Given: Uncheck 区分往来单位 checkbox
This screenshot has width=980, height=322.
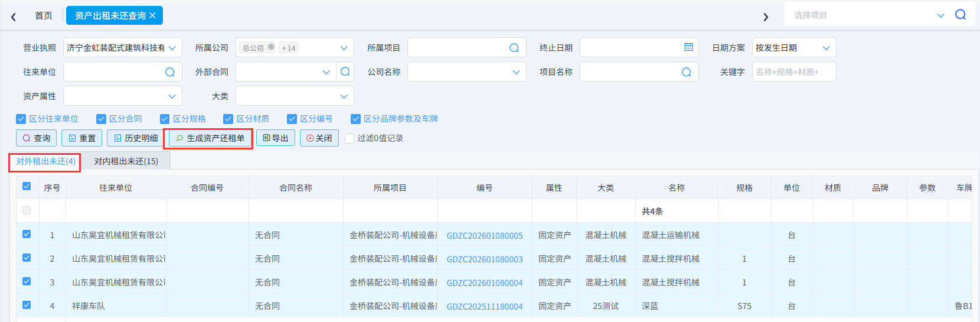Looking at the screenshot, I should pos(21,119).
